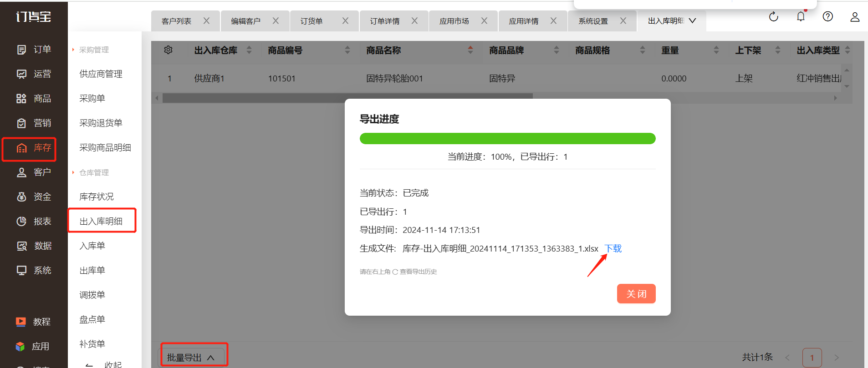Screen dimensions: 868x368
Task: Open the 应用 apps sidebar item
Action: 34,347
